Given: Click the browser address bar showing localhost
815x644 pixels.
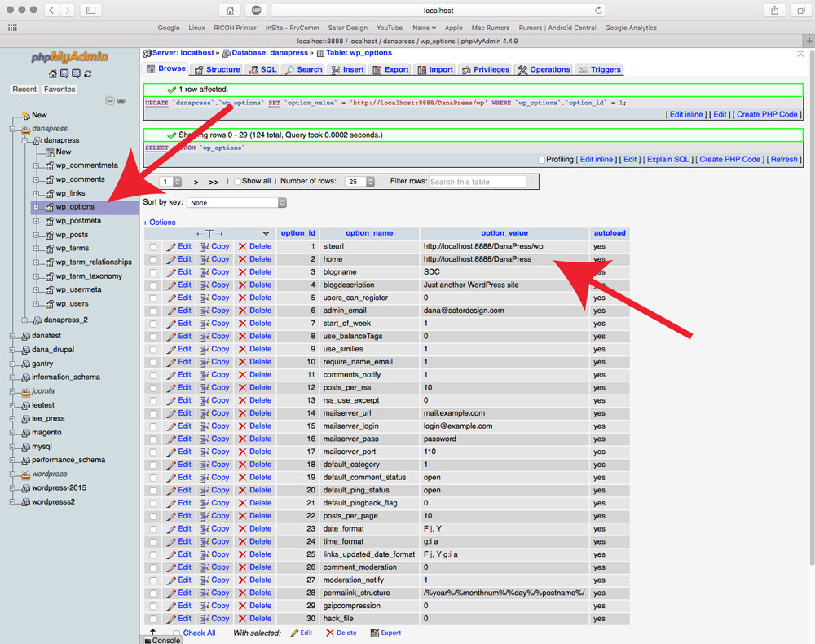Looking at the screenshot, I should (x=438, y=11).
